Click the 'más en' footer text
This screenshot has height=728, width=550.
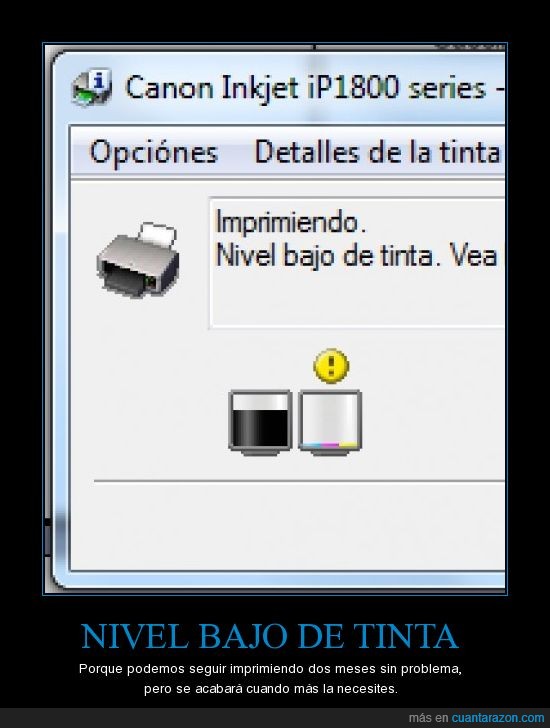428,718
